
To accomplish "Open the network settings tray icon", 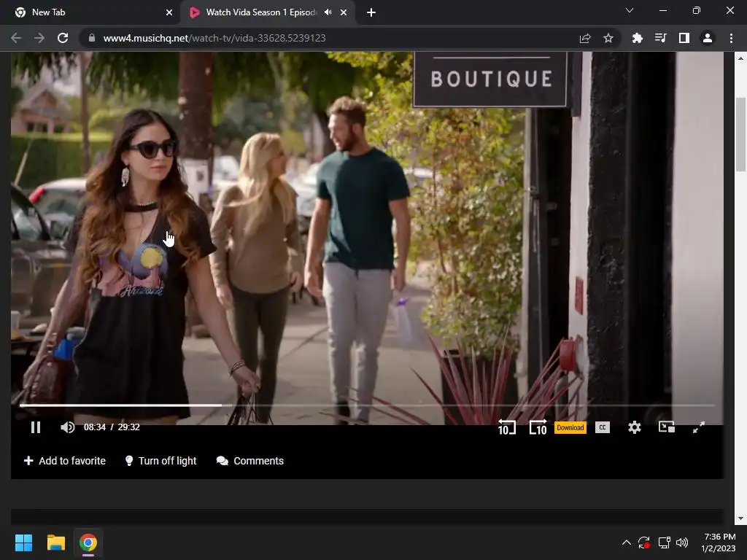I will [664, 542].
